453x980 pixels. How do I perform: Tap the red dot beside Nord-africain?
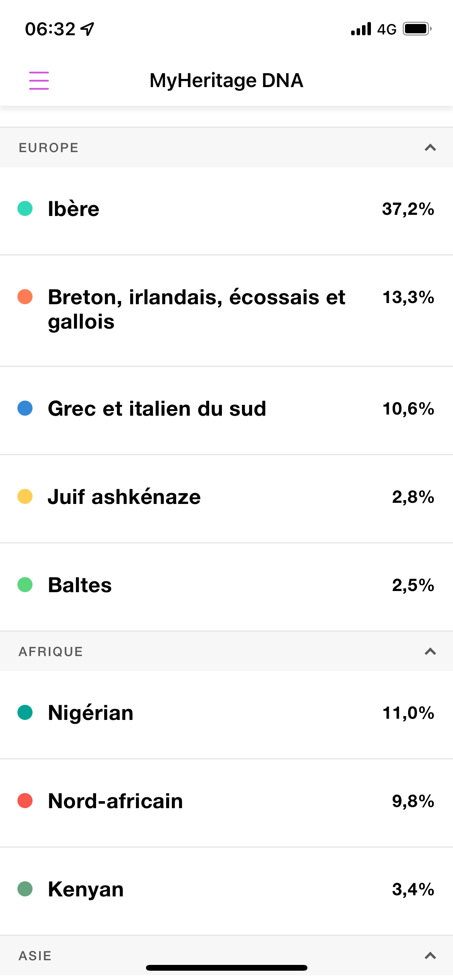(25, 801)
